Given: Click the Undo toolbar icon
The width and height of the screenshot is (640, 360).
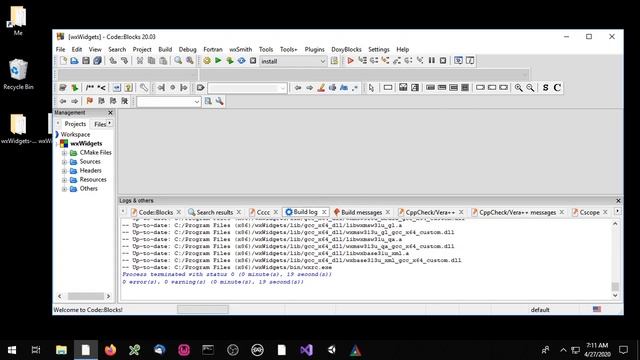Looking at the screenshot, I should point(113,61).
